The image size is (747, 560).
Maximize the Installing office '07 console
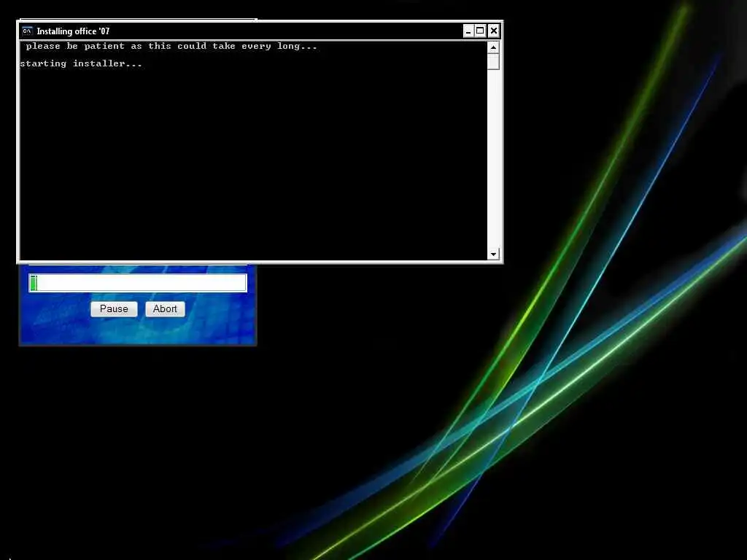(480, 31)
